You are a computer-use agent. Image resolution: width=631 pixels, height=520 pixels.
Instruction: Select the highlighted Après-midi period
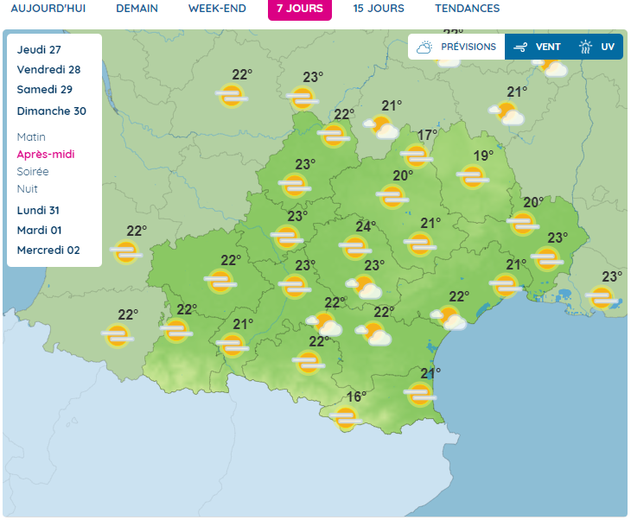[45, 154]
